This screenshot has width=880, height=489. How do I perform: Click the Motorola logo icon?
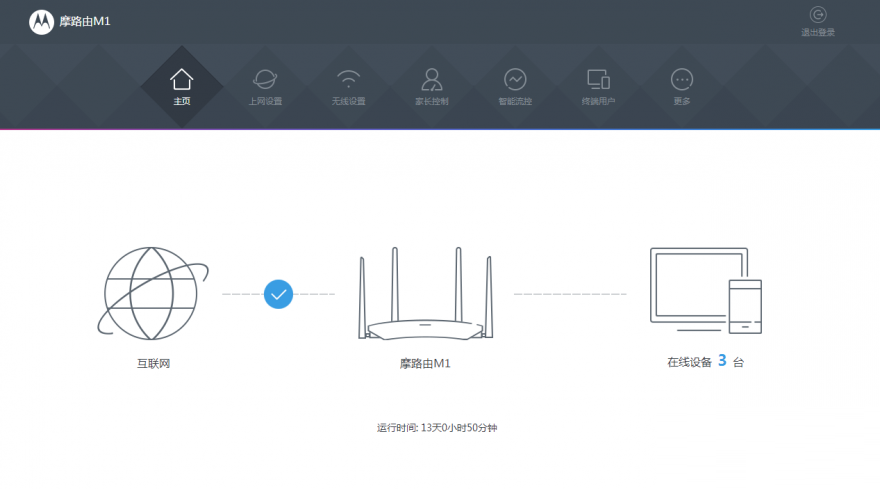pyautogui.click(x=41, y=22)
